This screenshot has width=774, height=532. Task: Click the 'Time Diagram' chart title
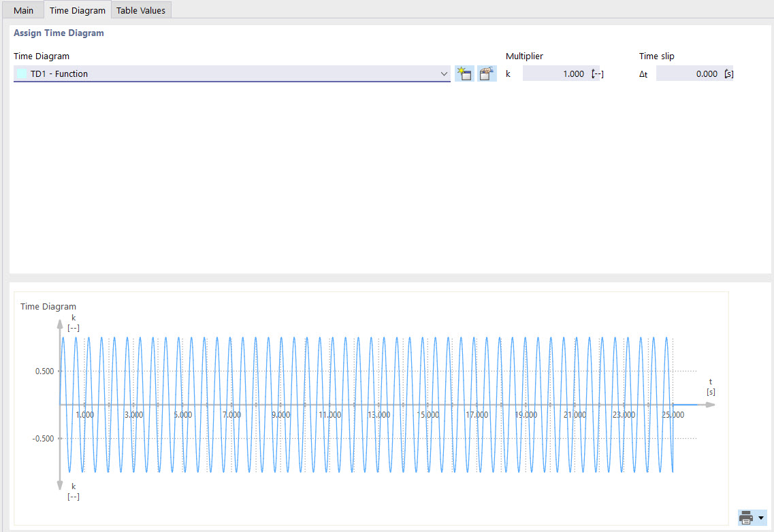point(48,306)
